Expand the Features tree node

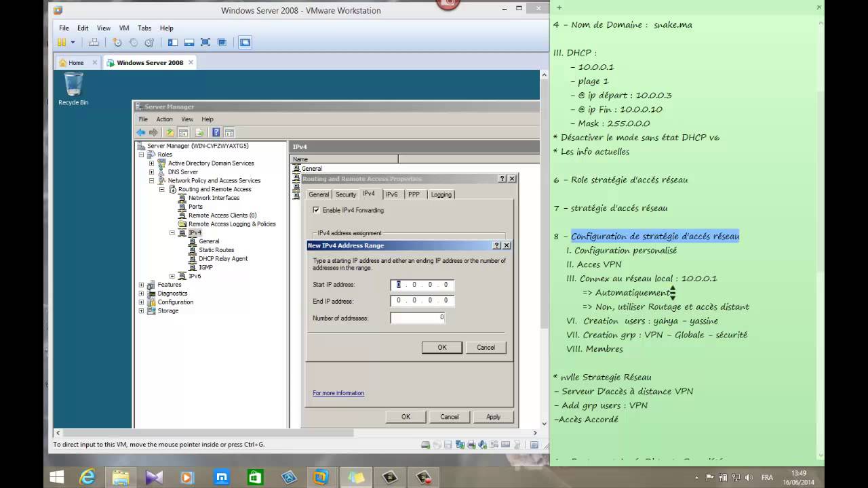(142, 285)
